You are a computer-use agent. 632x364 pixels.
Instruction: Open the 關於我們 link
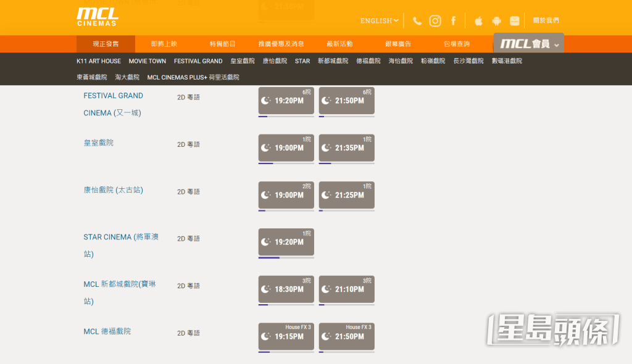coord(546,20)
